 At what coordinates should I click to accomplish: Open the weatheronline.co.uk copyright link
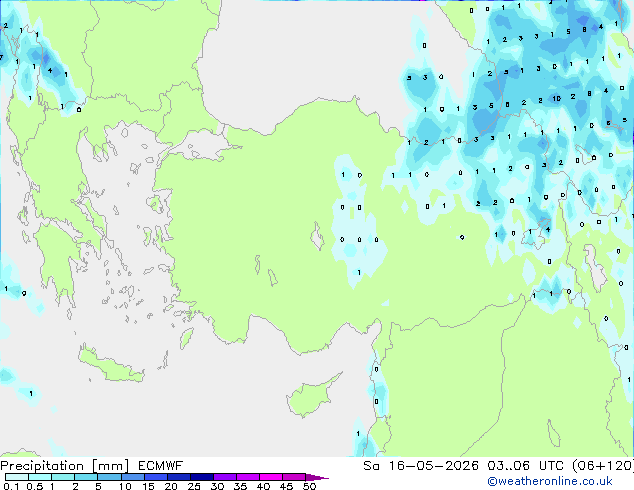click(x=550, y=481)
